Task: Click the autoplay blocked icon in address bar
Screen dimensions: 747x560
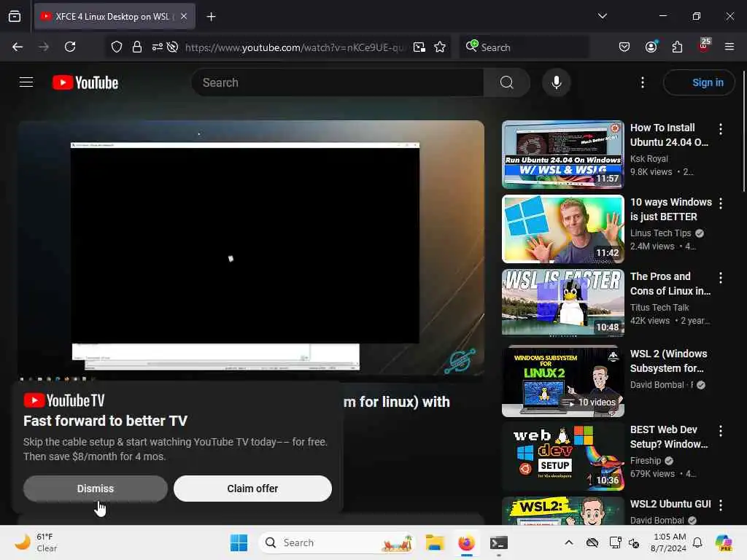Action: click(172, 47)
